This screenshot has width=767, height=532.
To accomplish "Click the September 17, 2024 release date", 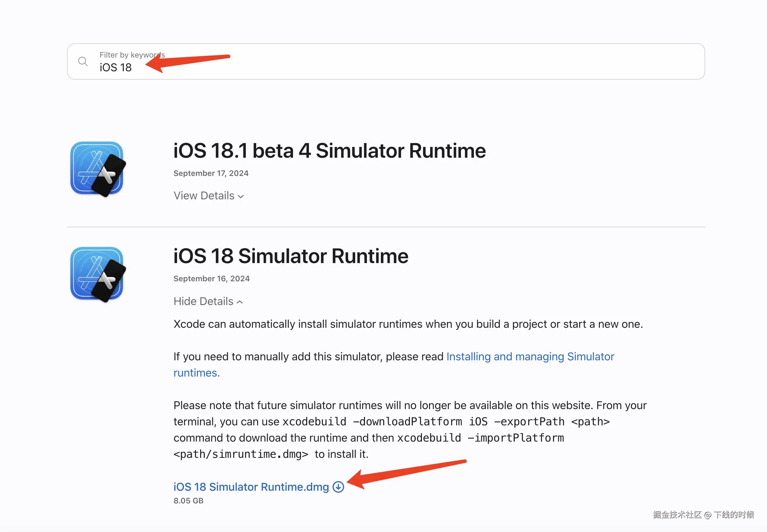I will pos(211,173).
